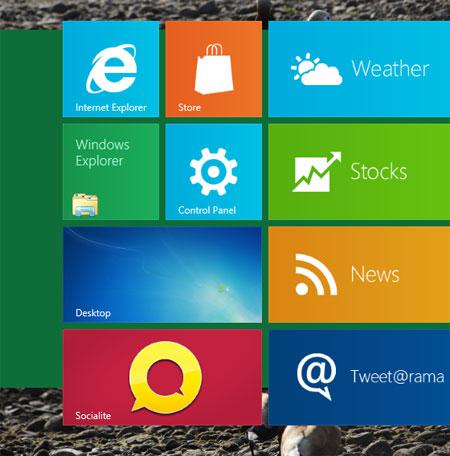The width and height of the screenshot is (450, 456).
Task: Click the 'Control Panel' tile label
Action: 207,210
